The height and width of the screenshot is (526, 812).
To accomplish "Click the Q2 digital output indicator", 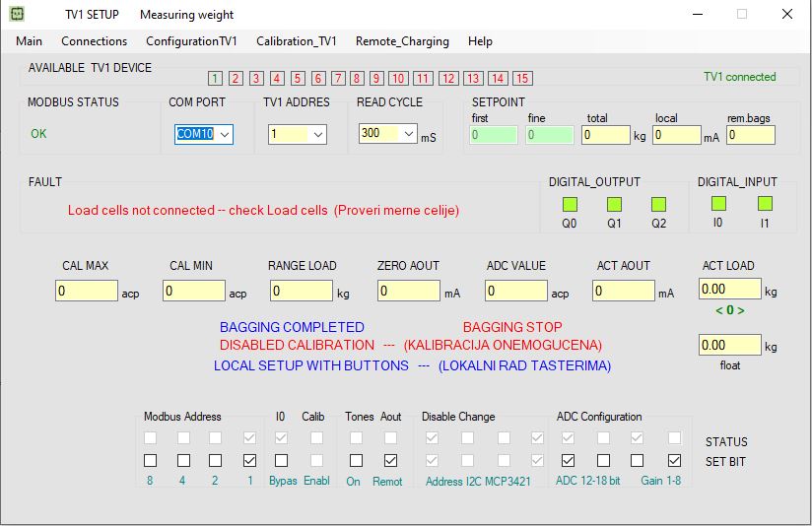I will coord(658,205).
